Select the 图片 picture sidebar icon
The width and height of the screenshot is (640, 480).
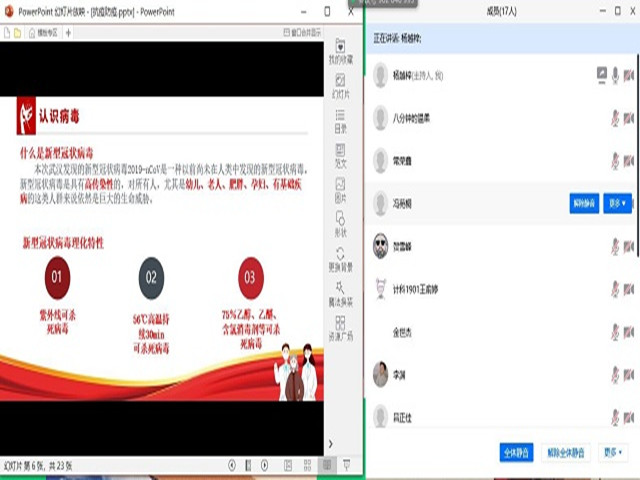[340, 190]
